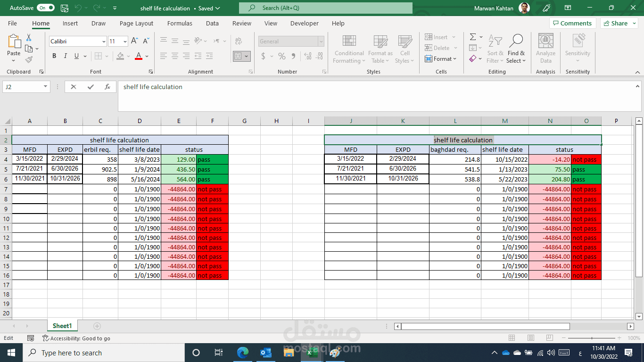Toggle Underline formatting
The width and height of the screenshot is (644, 362).
click(x=77, y=56)
